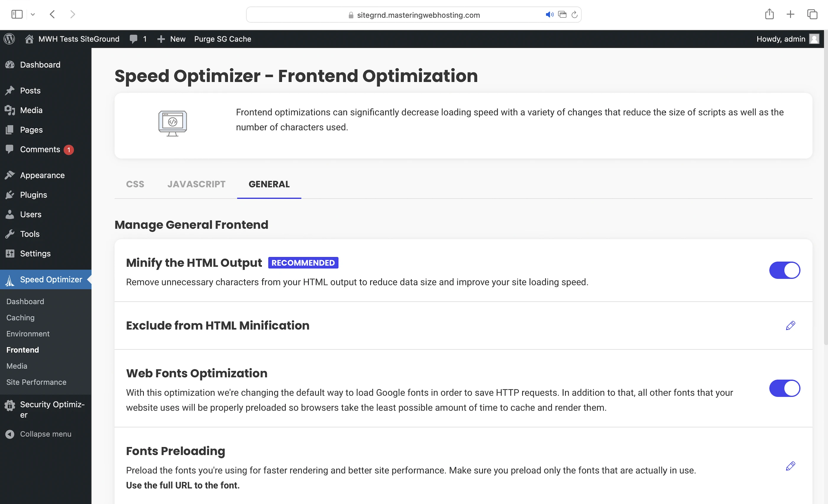Switch to the CSS tab

tap(135, 184)
